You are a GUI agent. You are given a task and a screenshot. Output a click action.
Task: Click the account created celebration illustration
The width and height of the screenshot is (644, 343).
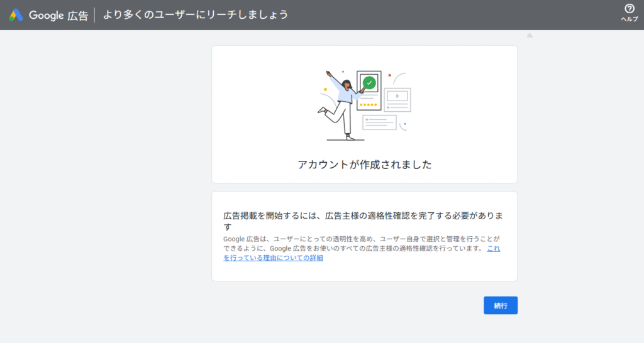pos(364,106)
